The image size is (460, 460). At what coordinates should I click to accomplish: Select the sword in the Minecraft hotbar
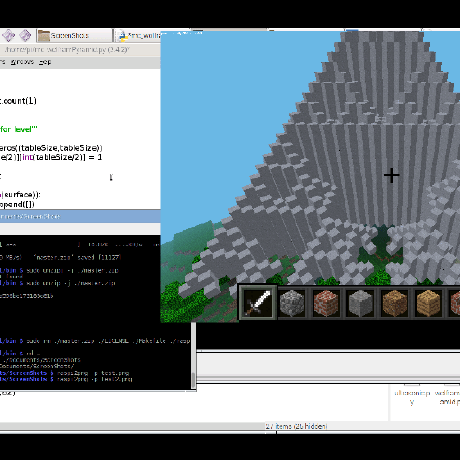point(257,303)
